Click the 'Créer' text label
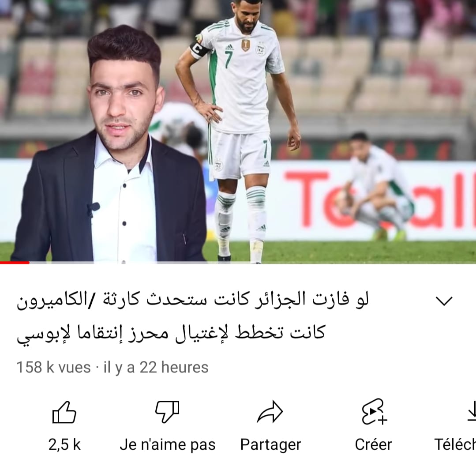The image size is (476, 470). point(373,445)
